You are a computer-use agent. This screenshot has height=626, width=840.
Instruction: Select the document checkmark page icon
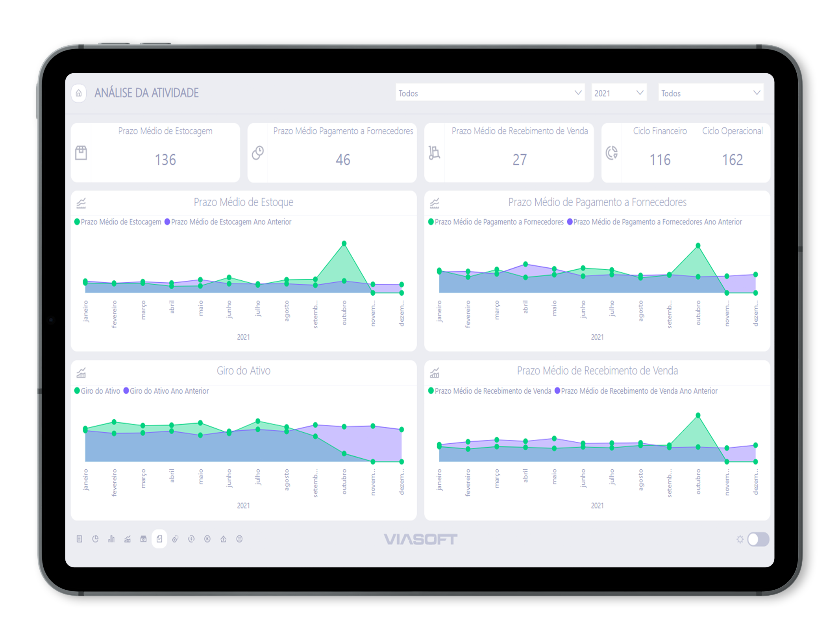159,539
